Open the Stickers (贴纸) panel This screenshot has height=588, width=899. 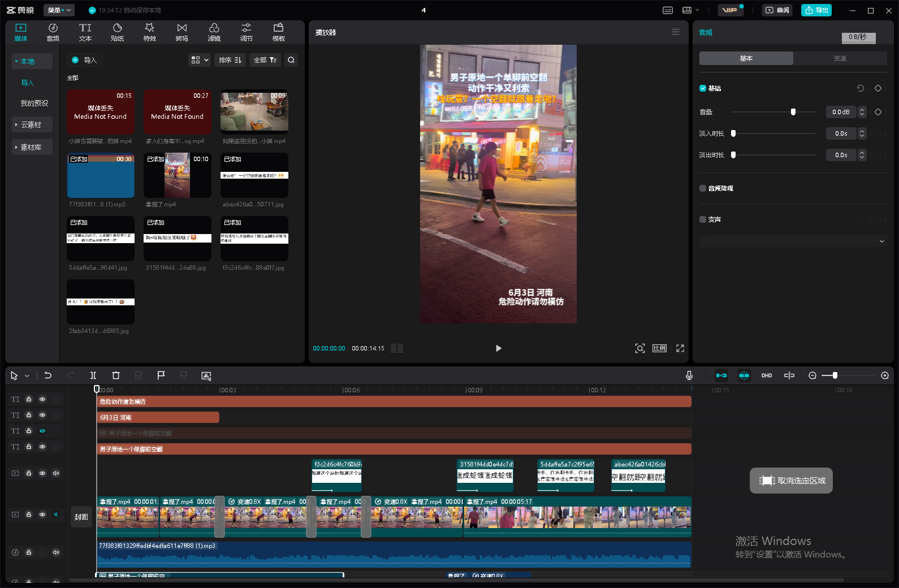point(117,32)
